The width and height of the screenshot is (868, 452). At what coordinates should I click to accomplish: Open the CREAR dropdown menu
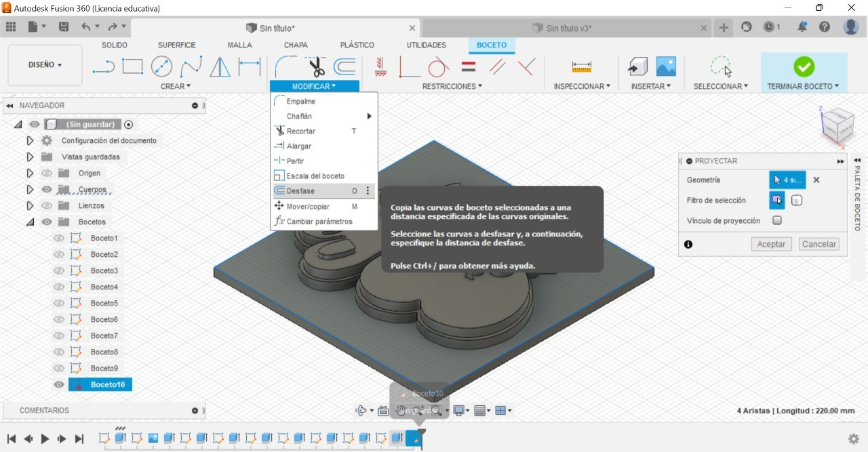coord(176,86)
